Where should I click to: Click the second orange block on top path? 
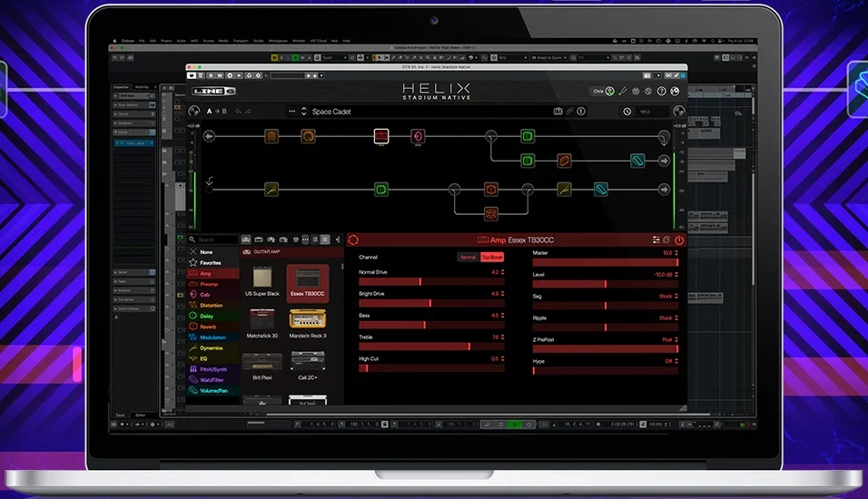tap(309, 136)
